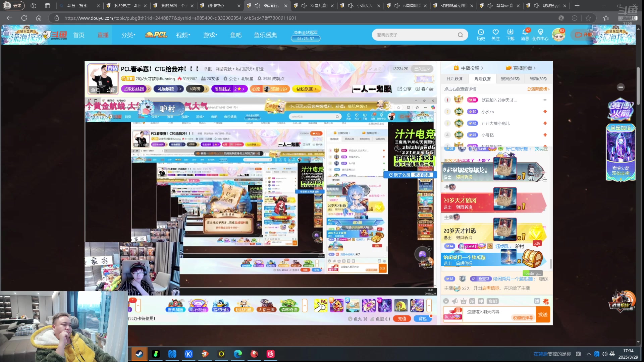Viewport: 644px width, 362px height.
Task: Open 直播回看 chevron link
Action: pyautogui.click(x=521, y=68)
